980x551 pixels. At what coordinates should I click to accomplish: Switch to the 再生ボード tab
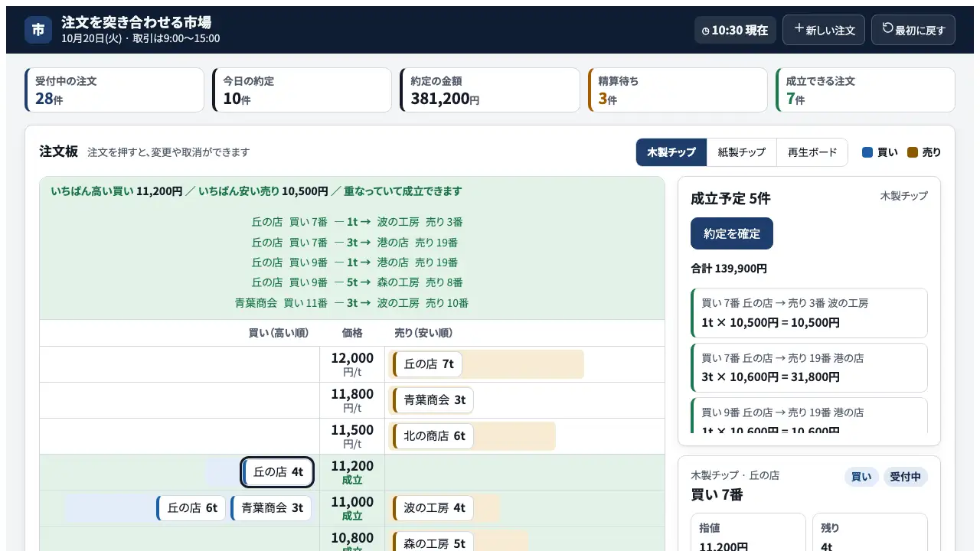(812, 152)
